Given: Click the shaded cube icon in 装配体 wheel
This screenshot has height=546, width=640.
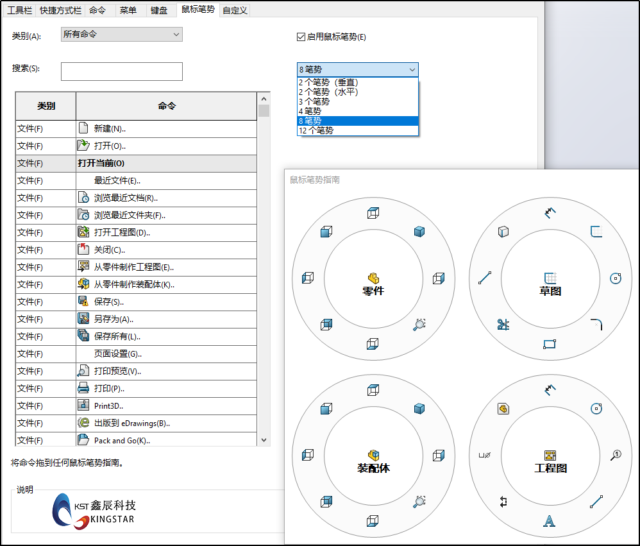Looking at the screenshot, I should [x=419, y=408].
